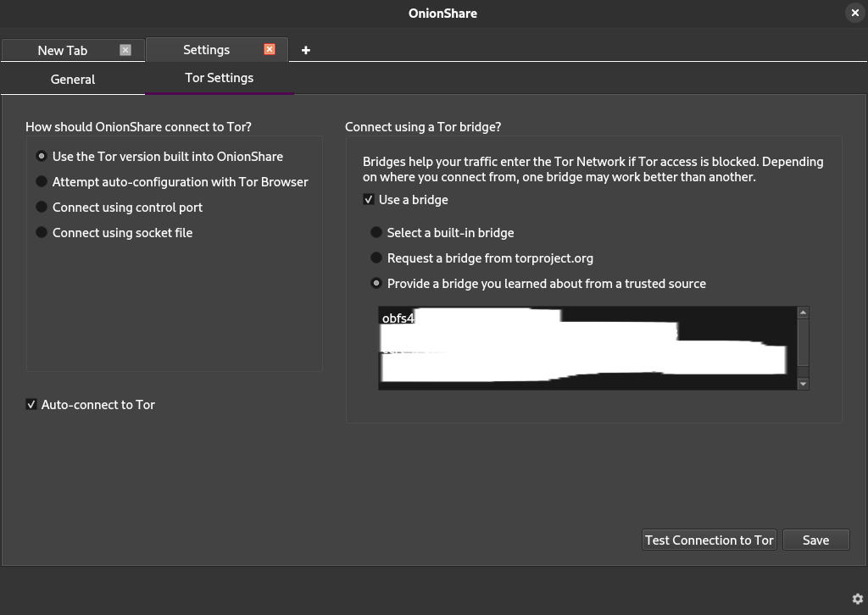Choose Attempt auto-configuration with Tor Browser
This screenshot has width=868, height=615.
coord(42,182)
